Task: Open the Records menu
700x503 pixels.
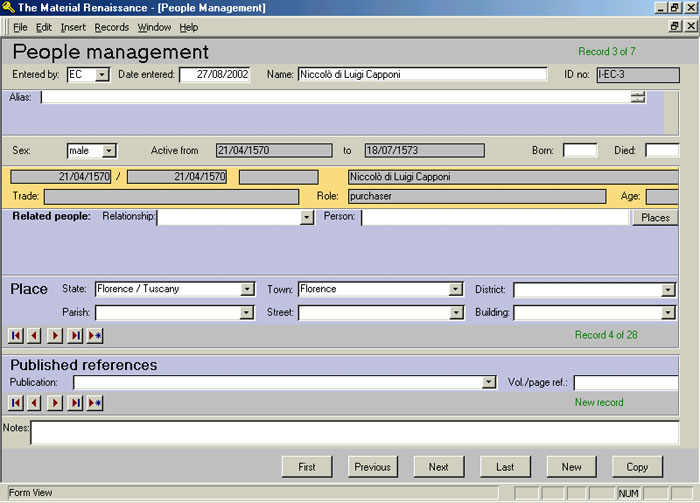Action: 112,27
